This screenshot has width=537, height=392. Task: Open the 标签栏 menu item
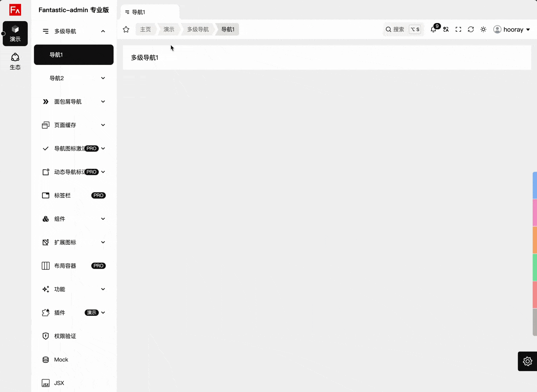74,195
